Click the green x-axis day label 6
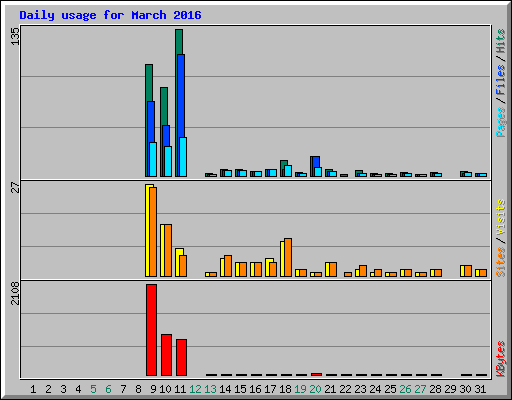This screenshot has height=400, width=512. click(x=108, y=389)
